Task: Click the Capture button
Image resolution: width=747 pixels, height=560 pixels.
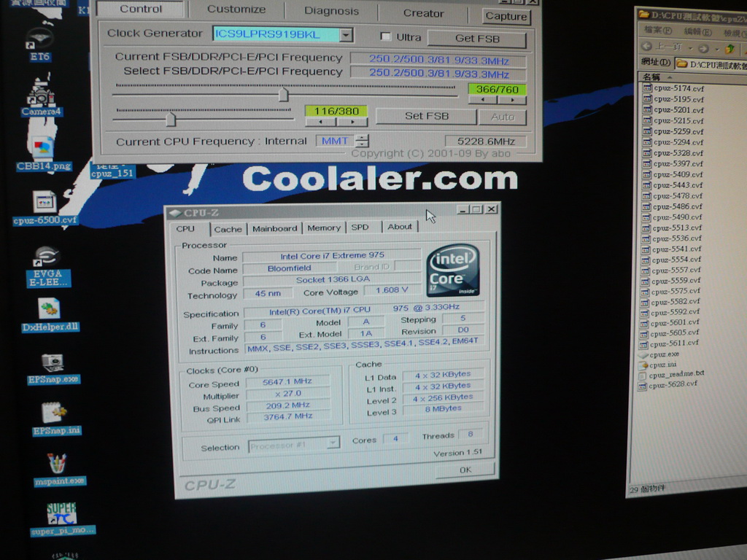Action: coord(506,16)
